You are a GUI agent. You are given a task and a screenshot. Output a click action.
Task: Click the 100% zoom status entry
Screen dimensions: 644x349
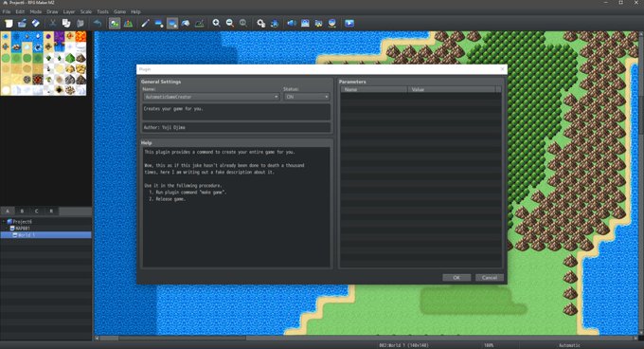(489, 345)
